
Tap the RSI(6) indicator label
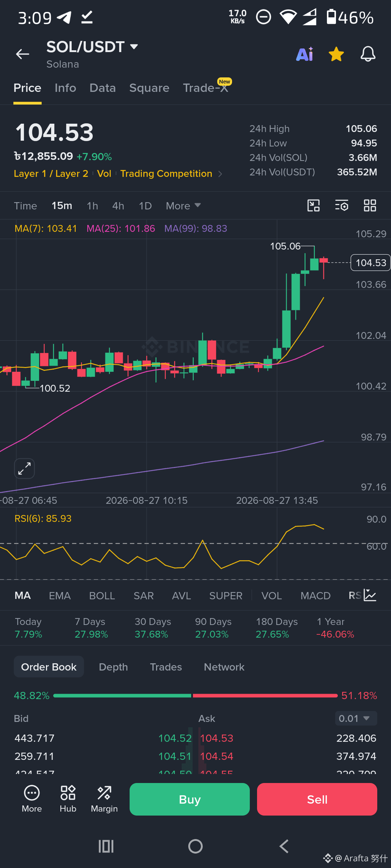tap(43, 519)
